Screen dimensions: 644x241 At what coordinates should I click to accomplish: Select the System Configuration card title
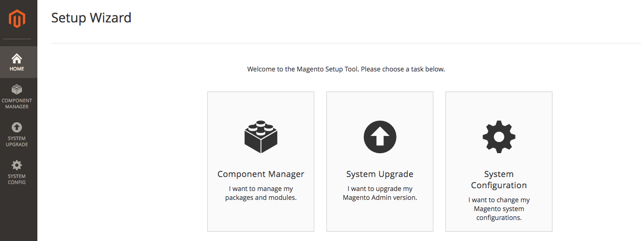[x=499, y=180]
